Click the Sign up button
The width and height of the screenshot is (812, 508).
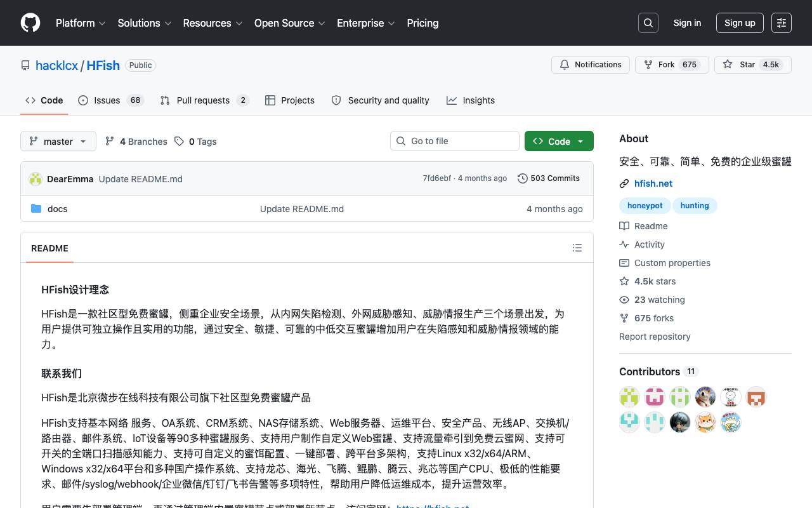[740, 23]
